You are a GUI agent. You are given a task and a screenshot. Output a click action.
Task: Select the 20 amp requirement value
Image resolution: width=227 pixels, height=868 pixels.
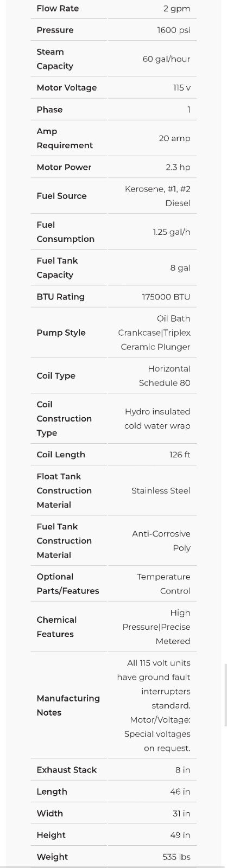click(x=174, y=138)
